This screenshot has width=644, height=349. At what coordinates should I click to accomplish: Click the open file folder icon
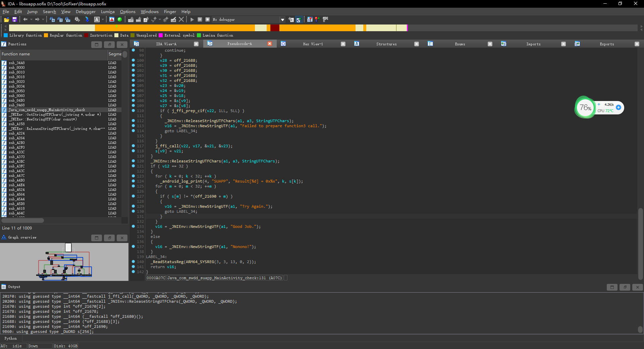[6, 19]
